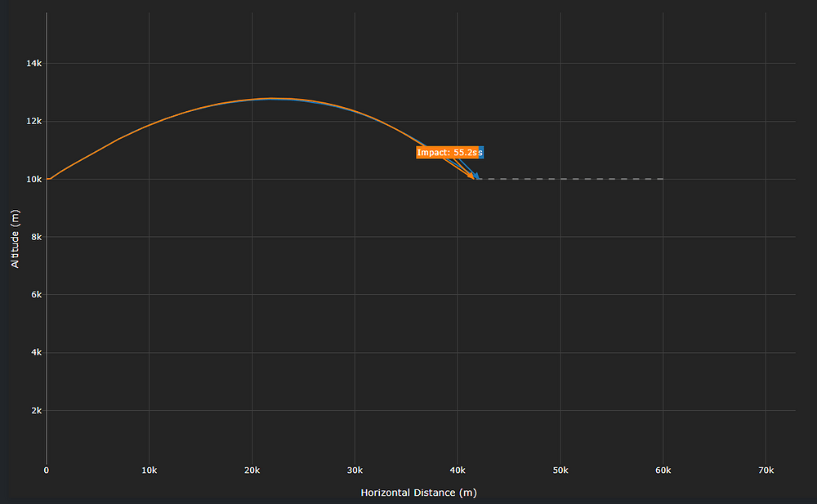Image resolution: width=817 pixels, height=504 pixels.
Task: Click the 20k horizontal distance tick label
Action: pyautogui.click(x=252, y=471)
